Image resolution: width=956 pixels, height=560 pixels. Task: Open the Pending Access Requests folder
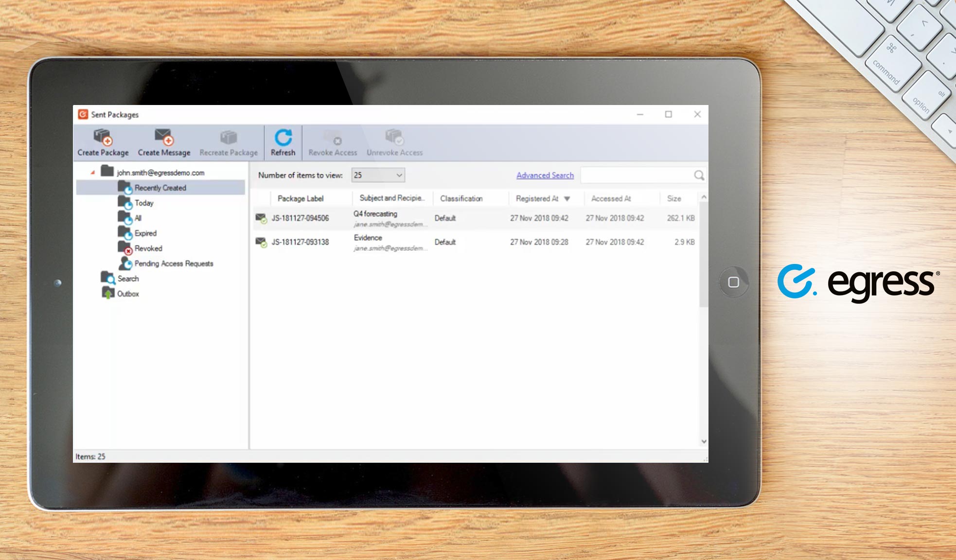point(174,263)
